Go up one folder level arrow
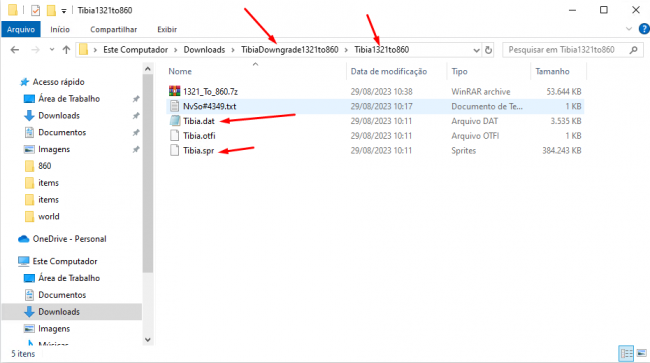Viewport: 650px width, 363px height. tap(66, 50)
